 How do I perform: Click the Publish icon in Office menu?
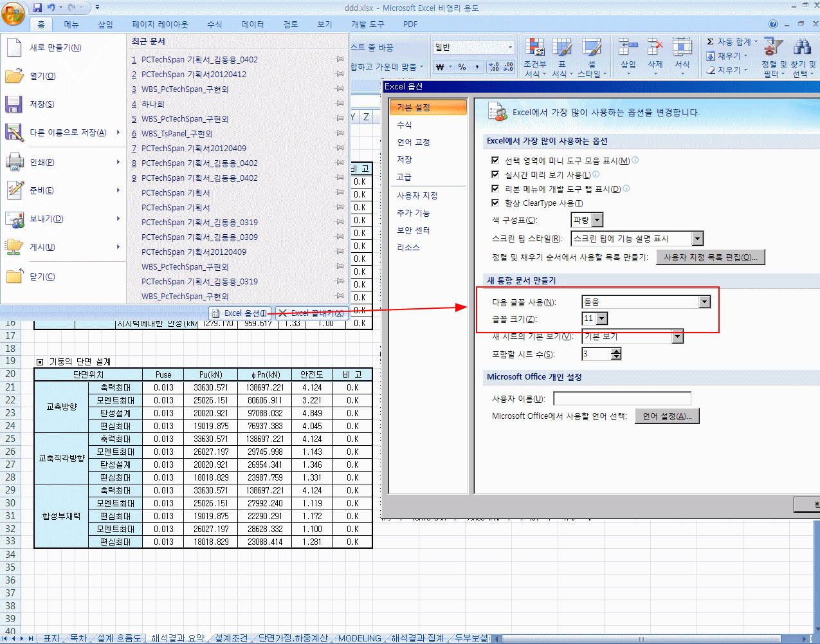tap(14, 247)
